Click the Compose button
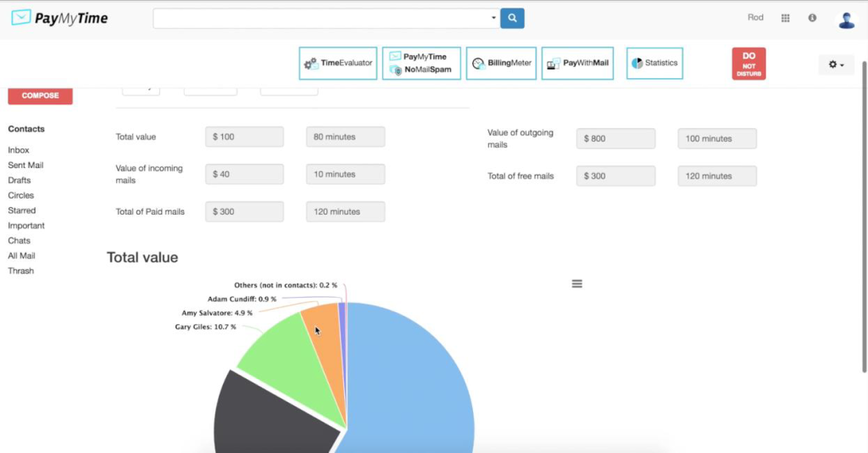Screen dimensions: 868x453 [x=40, y=96]
